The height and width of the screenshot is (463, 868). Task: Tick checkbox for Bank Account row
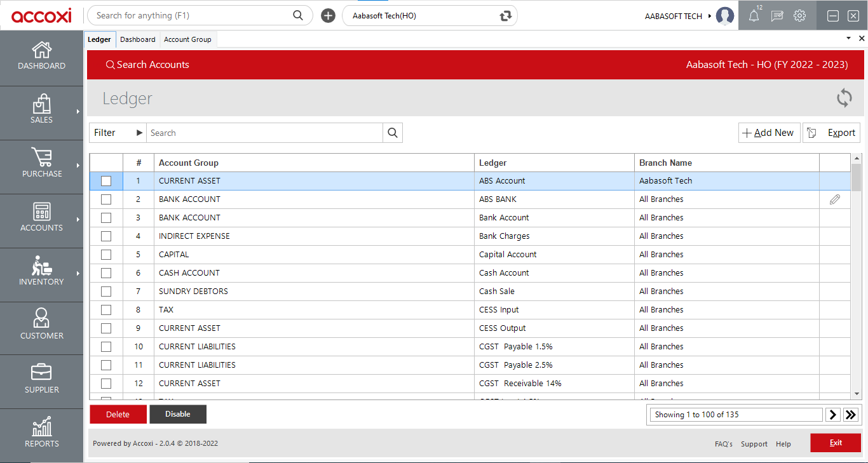(106, 218)
